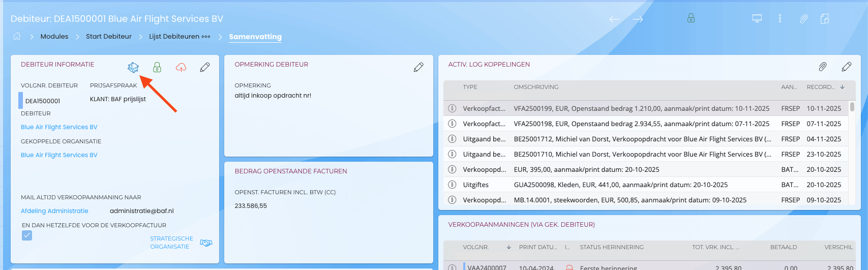The image size is (868, 270).
Task: Click volgnummer value DEA1500001
Action: tap(43, 101)
